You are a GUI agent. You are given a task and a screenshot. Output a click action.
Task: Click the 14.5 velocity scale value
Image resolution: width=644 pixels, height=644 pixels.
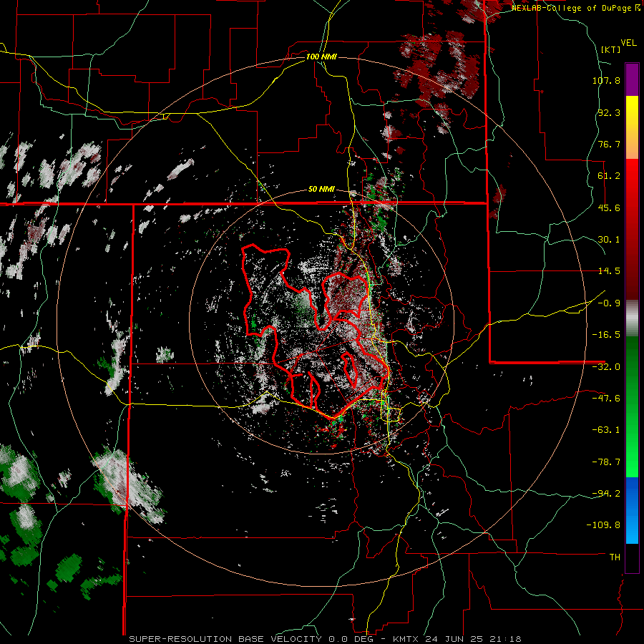coord(609,271)
